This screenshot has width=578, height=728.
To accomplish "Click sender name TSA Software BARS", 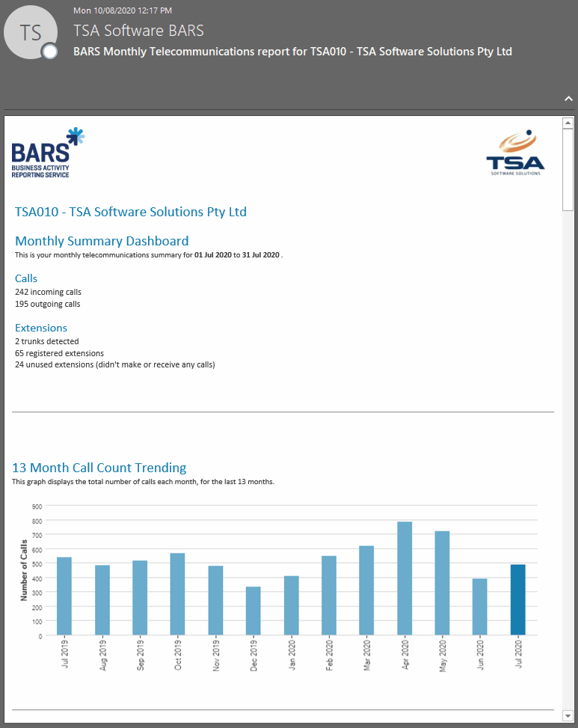I will (138, 31).
